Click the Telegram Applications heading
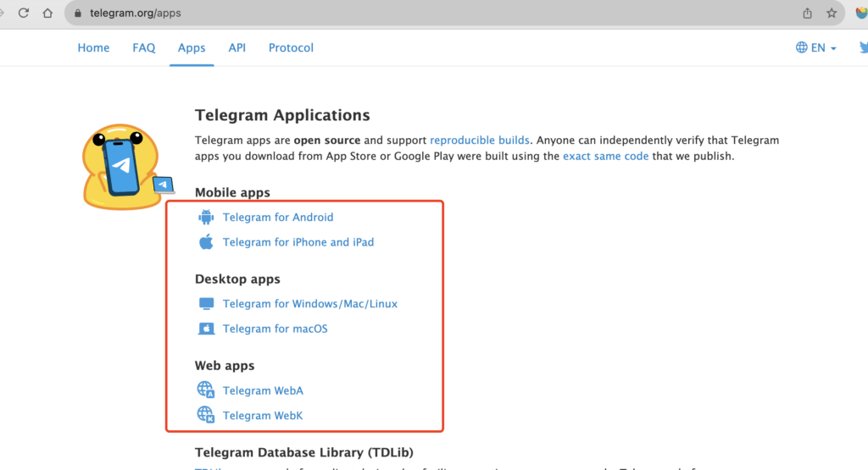The image size is (868, 470). pyautogui.click(x=282, y=115)
